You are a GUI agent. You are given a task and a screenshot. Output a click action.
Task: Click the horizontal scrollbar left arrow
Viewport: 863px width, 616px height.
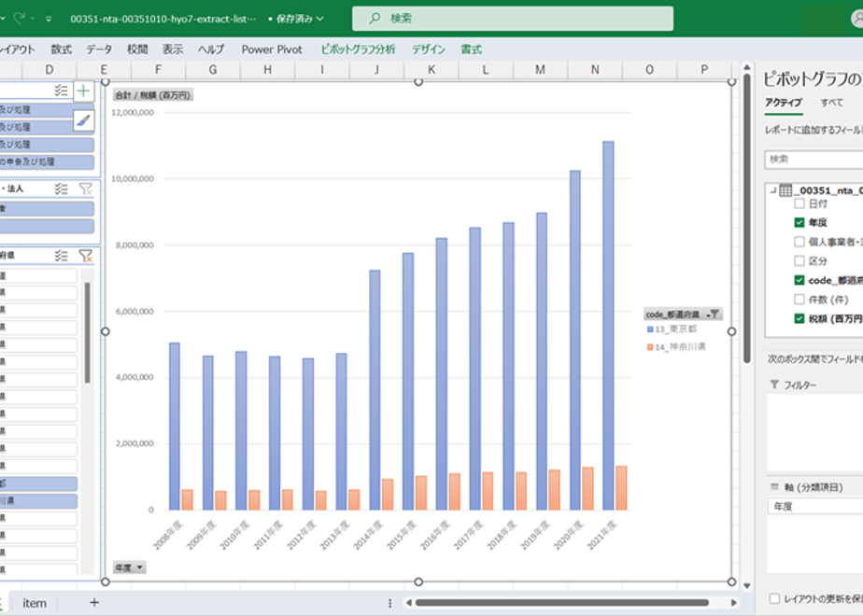[x=408, y=603]
